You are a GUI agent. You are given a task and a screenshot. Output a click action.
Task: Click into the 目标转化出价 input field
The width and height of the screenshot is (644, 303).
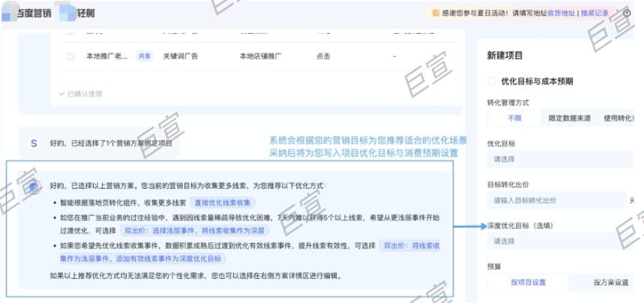click(x=557, y=200)
